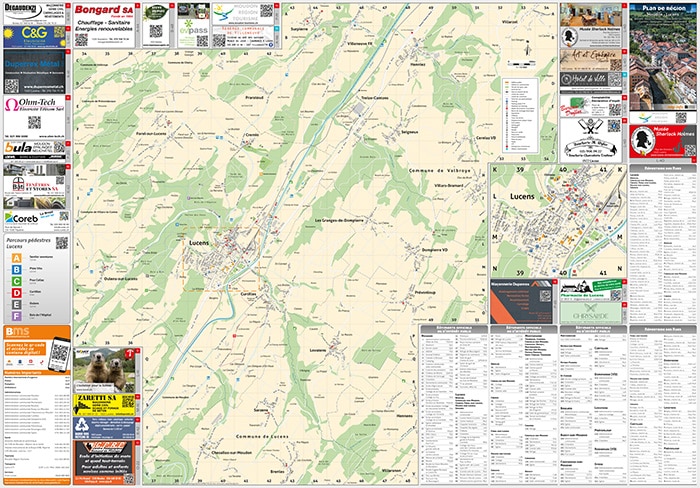Click the Sarzens map label
The image size is (700, 488).
coord(261,410)
